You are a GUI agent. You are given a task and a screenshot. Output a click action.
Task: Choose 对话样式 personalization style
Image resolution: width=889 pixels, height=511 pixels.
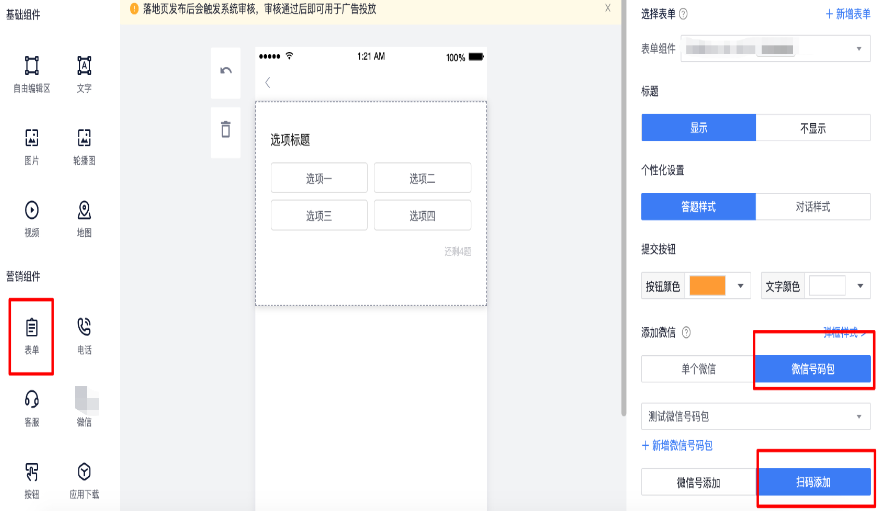(x=813, y=206)
